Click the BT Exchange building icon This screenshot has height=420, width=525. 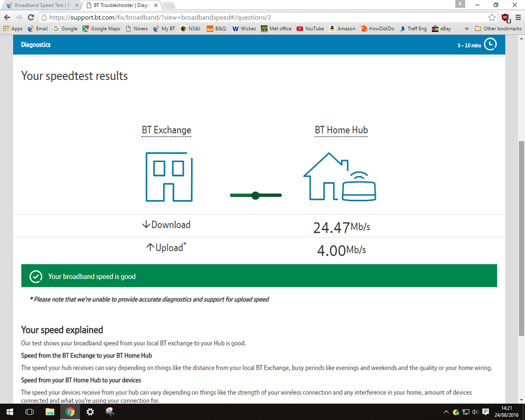[169, 177]
